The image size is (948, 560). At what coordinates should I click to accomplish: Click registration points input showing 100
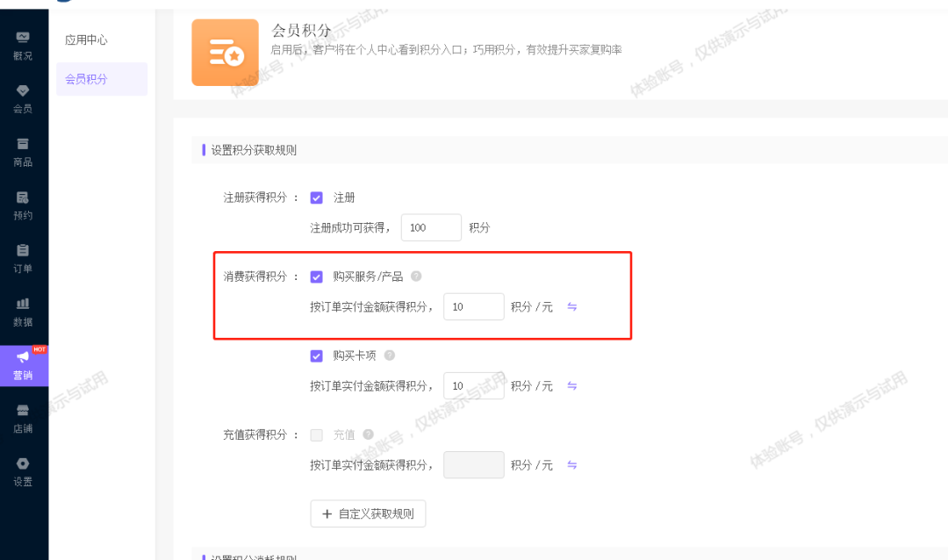point(431,227)
